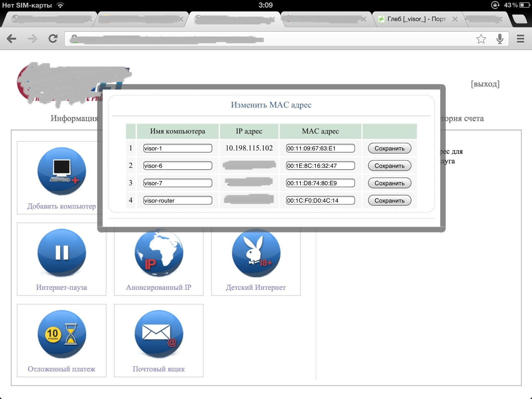The height and width of the screenshot is (399, 532).
Task: Edit the visor-7 computer name field
Action: [x=178, y=183]
